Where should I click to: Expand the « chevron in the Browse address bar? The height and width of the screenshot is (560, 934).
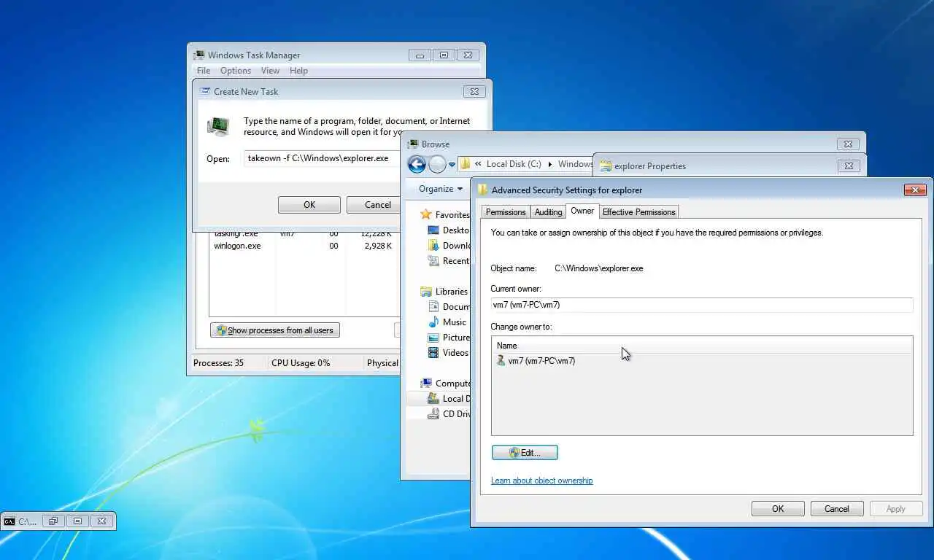pos(478,164)
